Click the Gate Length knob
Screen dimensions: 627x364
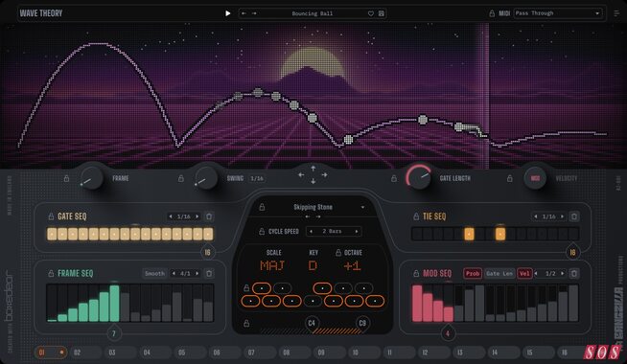coord(419,178)
